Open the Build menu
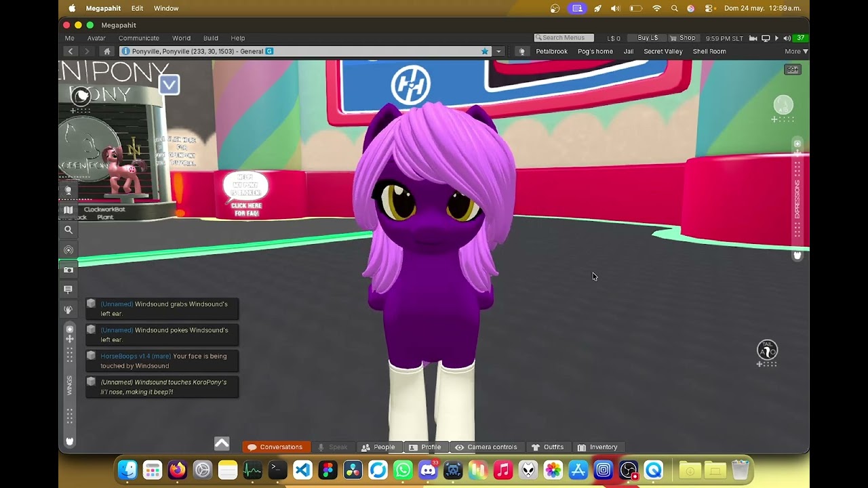 click(211, 38)
